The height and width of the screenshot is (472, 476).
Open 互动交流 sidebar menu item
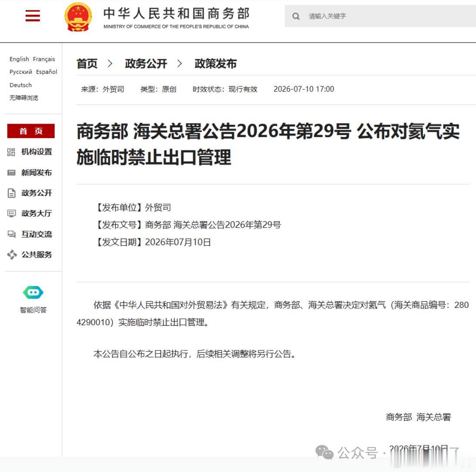click(x=37, y=234)
